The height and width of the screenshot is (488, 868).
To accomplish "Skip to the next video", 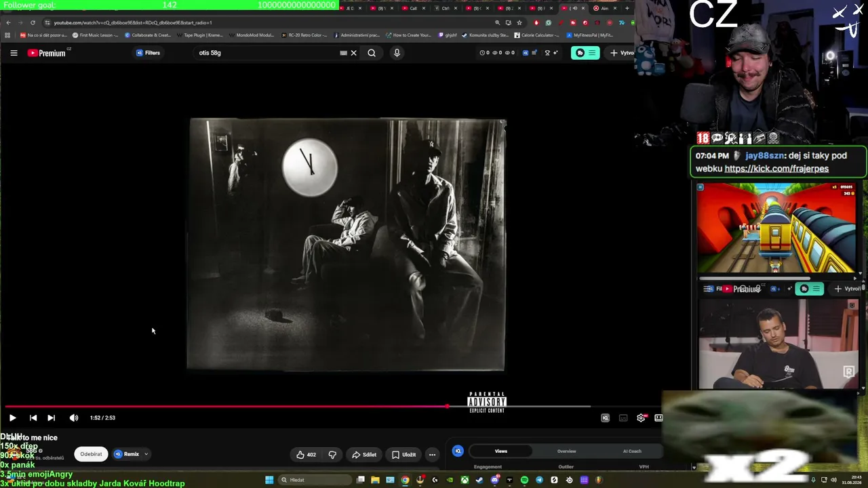I will 51,418.
